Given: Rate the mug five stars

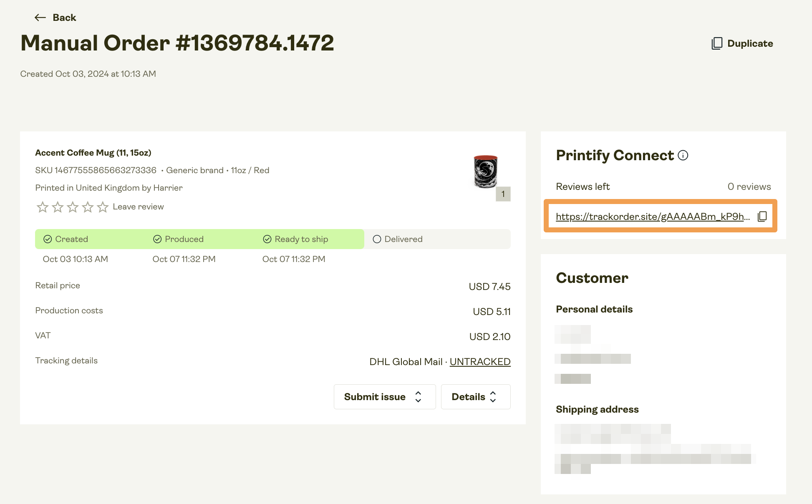Looking at the screenshot, I should (x=103, y=207).
